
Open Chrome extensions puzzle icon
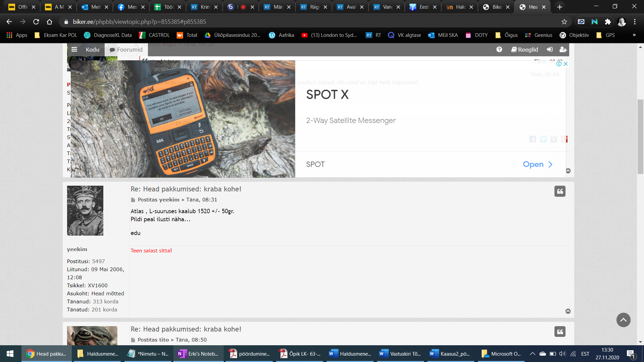608,22
